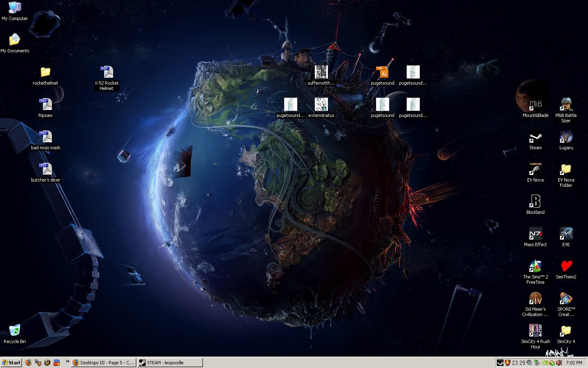Select the Lugaru game icon
The image size is (588, 368).
(x=566, y=140)
